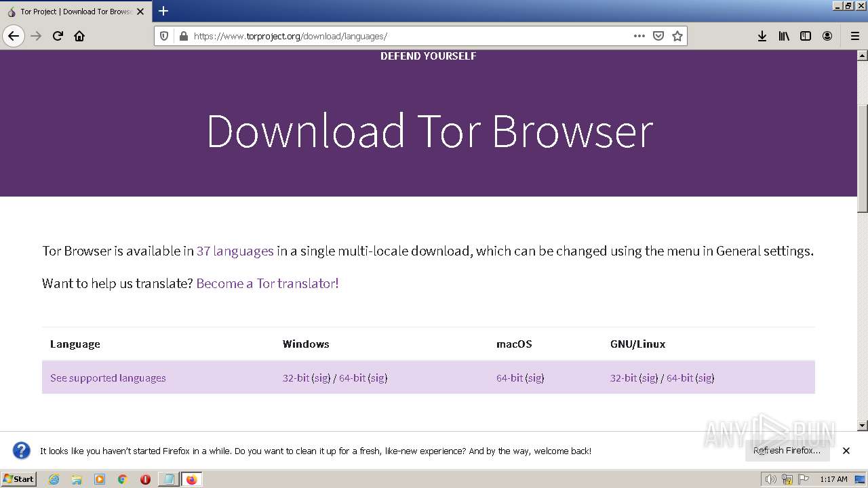Viewport: 868px width, 488px height.
Task: Click the notification question mark icon
Action: tap(22, 451)
